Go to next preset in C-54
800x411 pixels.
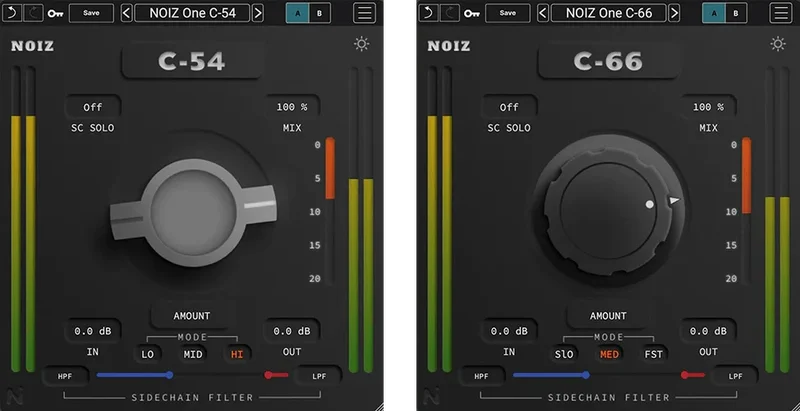pyautogui.click(x=258, y=13)
